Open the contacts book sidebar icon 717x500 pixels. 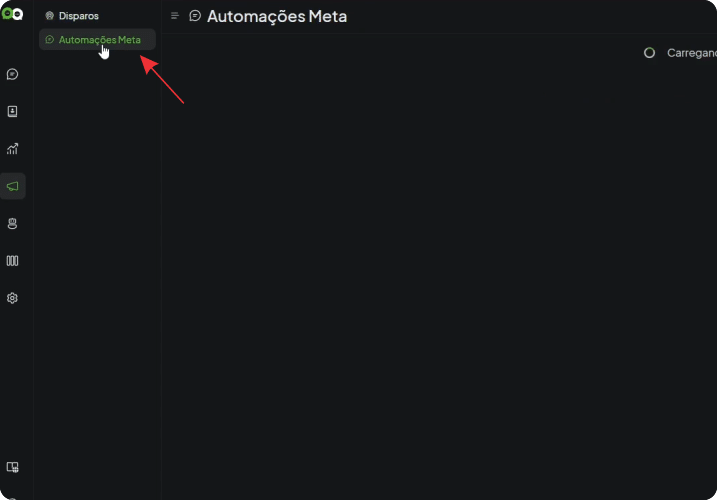pyautogui.click(x=12, y=112)
